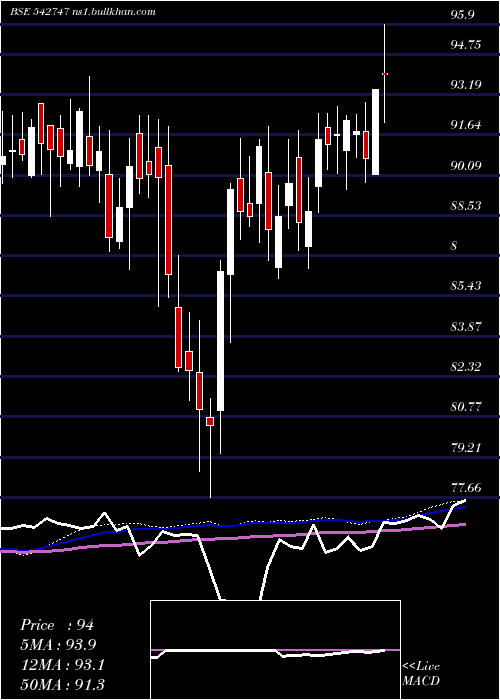Click the 93.19 price axis label

click(466, 84)
